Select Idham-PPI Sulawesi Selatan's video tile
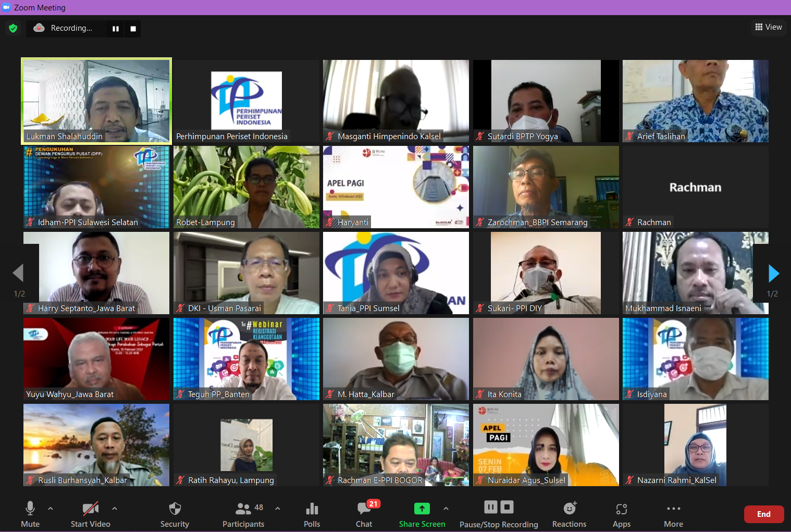The image size is (791, 532). click(x=96, y=187)
